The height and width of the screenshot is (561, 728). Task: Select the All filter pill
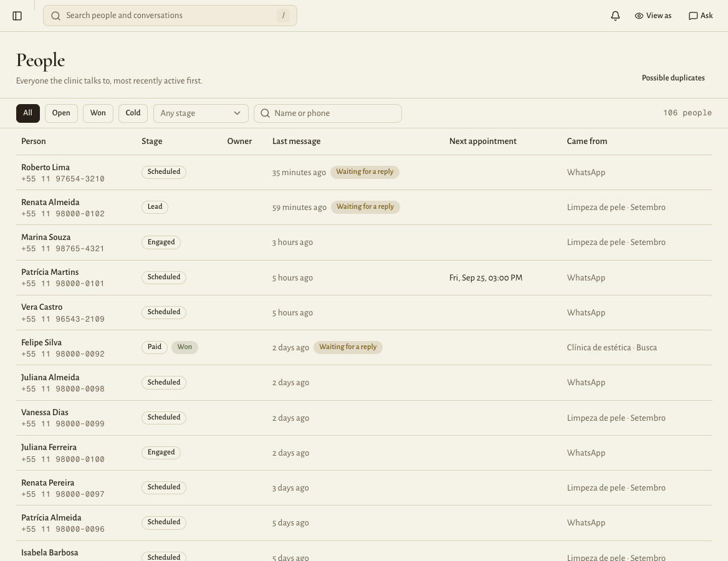pyautogui.click(x=28, y=113)
